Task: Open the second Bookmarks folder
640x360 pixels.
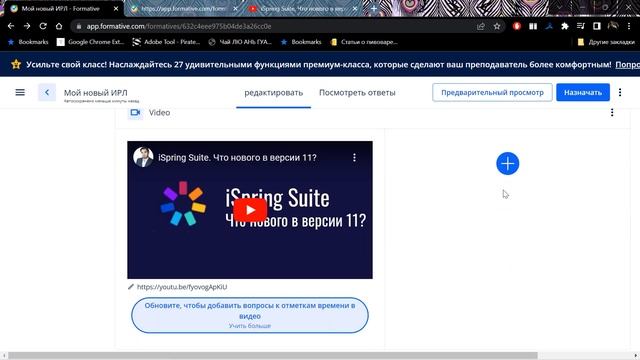Action: (301, 42)
